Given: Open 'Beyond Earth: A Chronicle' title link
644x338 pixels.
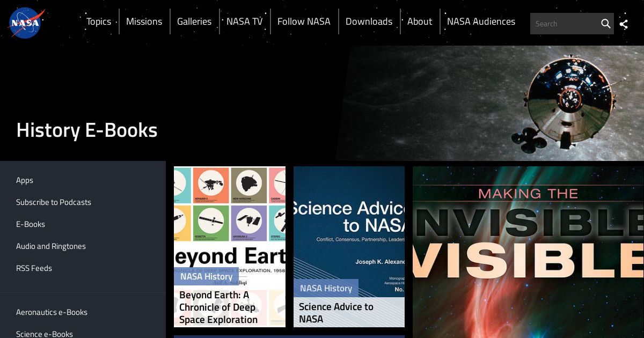Looking at the screenshot, I should coord(218,307).
